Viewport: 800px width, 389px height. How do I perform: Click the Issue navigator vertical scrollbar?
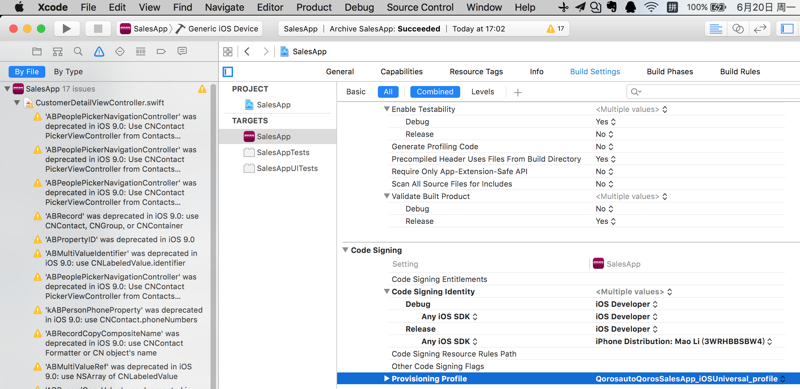pyautogui.click(x=214, y=235)
